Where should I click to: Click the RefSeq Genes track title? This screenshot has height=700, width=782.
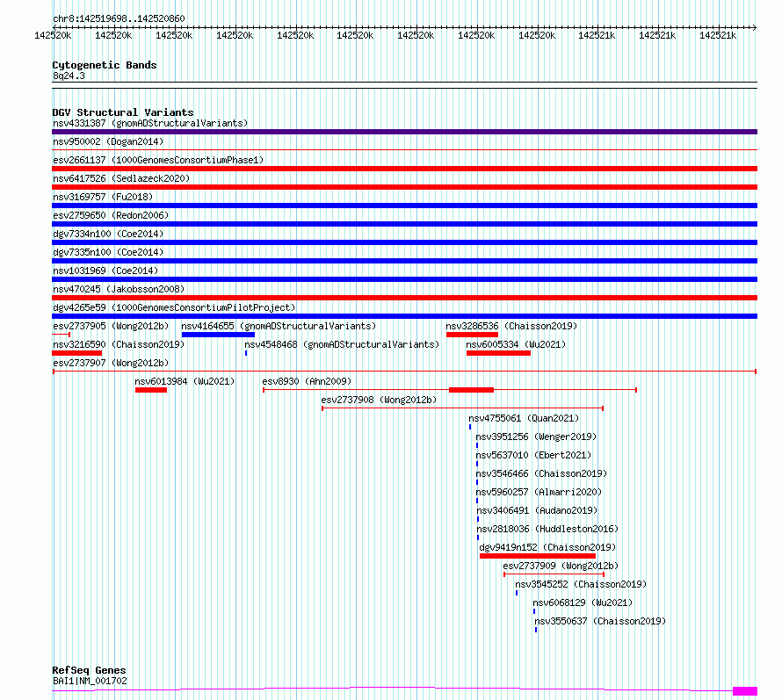pyautogui.click(x=90, y=670)
